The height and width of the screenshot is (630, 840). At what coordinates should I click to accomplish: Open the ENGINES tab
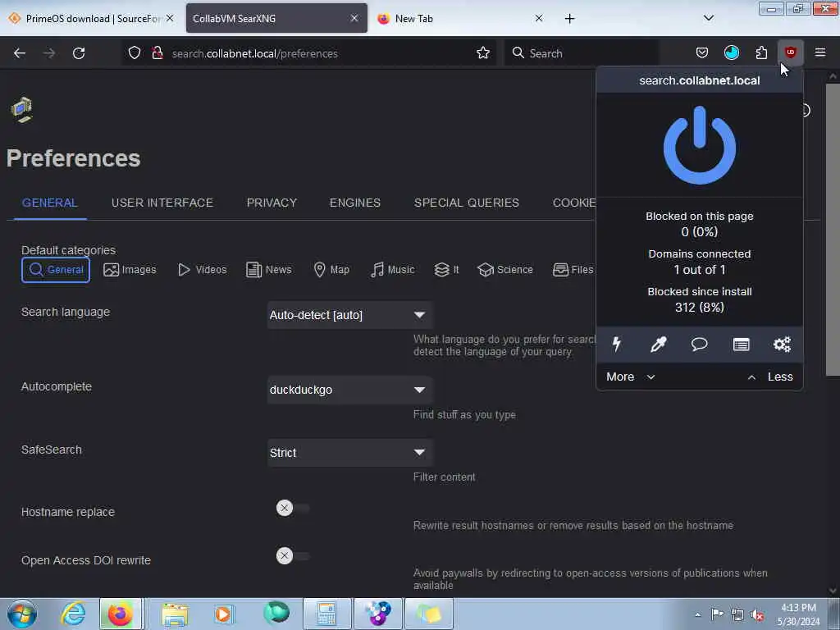(x=354, y=203)
